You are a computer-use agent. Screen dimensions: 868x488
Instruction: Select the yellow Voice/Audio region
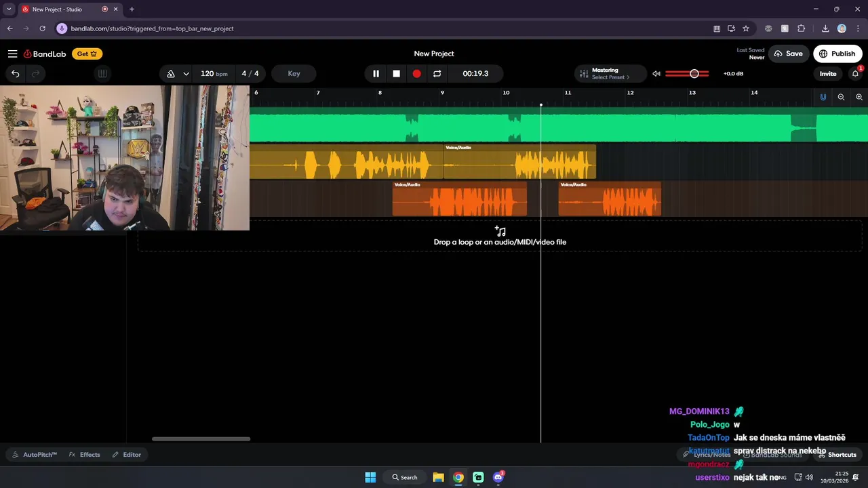pos(519,161)
